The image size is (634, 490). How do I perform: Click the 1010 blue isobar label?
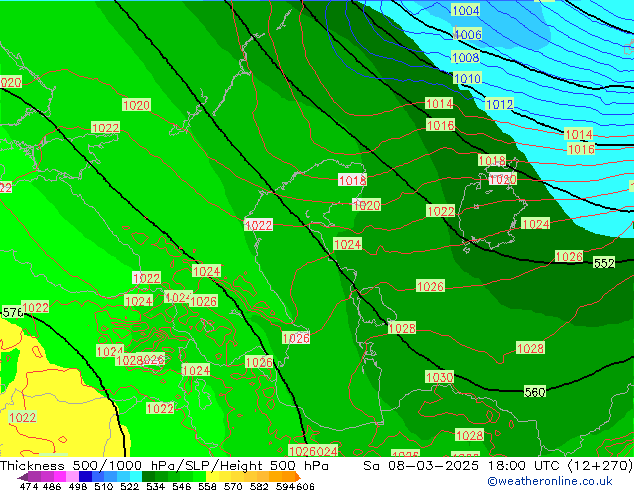[x=467, y=78]
